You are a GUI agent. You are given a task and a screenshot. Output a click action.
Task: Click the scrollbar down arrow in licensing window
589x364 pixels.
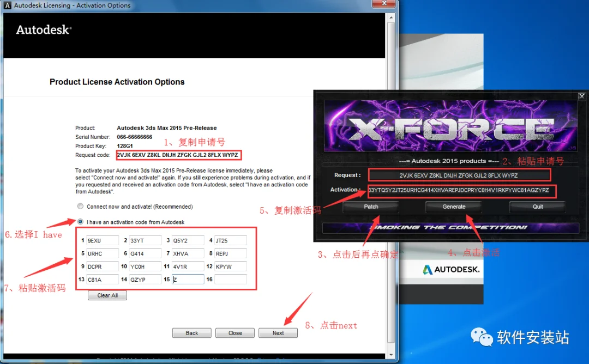pyautogui.click(x=391, y=355)
